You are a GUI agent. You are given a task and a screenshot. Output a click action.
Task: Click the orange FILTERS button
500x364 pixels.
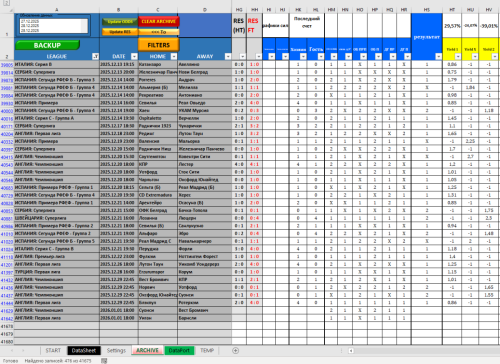(x=159, y=45)
